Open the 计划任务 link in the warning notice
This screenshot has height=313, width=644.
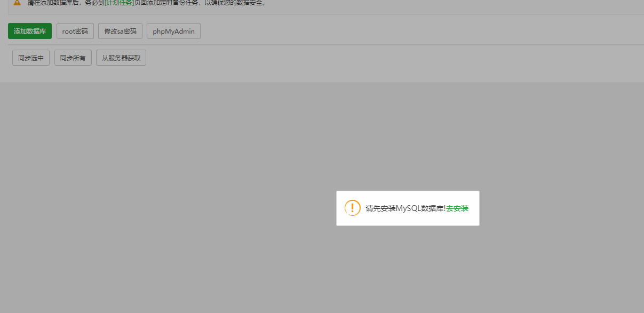coord(119,3)
